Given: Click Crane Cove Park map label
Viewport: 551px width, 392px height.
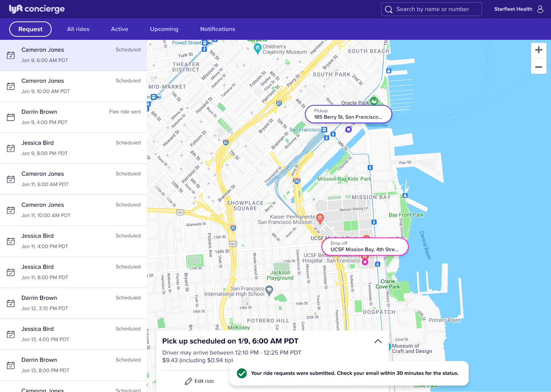Looking at the screenshot, I should pos(388,284).
